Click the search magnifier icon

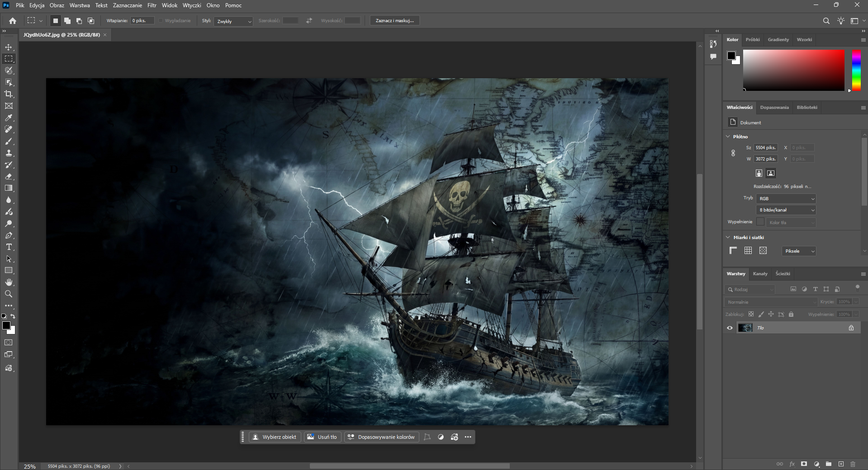pyautogui.click(x=826, y=21)
